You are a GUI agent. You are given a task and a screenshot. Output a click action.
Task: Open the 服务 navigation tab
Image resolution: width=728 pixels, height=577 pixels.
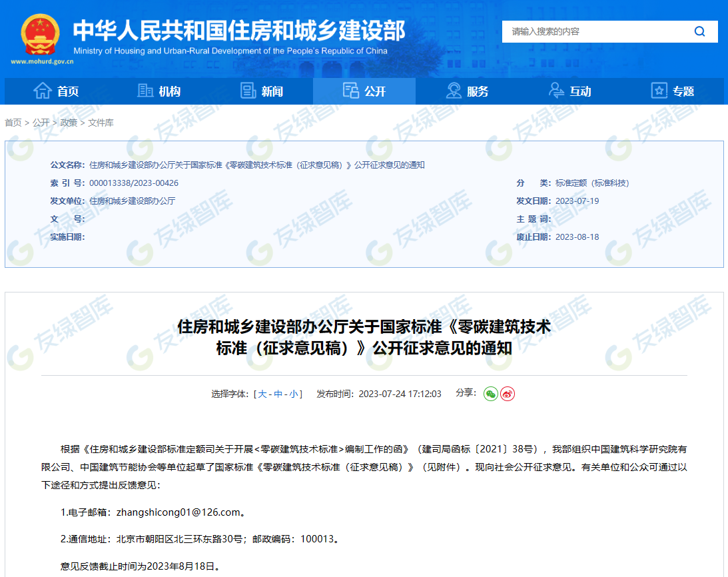point(467,91)
